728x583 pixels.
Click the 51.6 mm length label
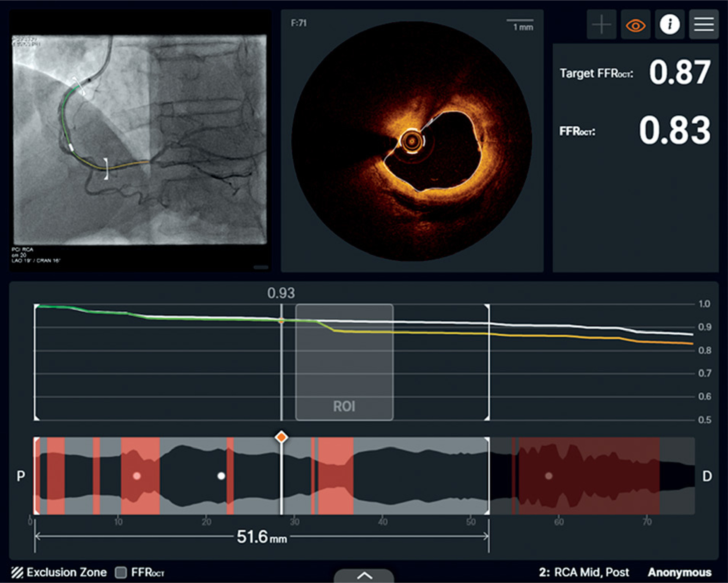[262, 537]
